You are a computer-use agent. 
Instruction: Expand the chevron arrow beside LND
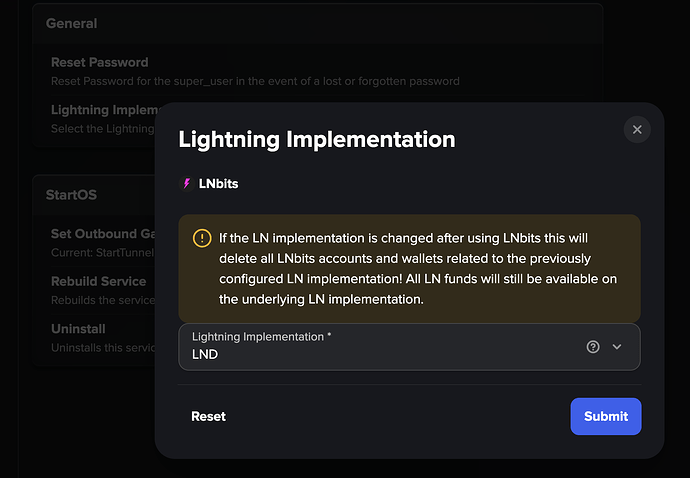[617, 347]
